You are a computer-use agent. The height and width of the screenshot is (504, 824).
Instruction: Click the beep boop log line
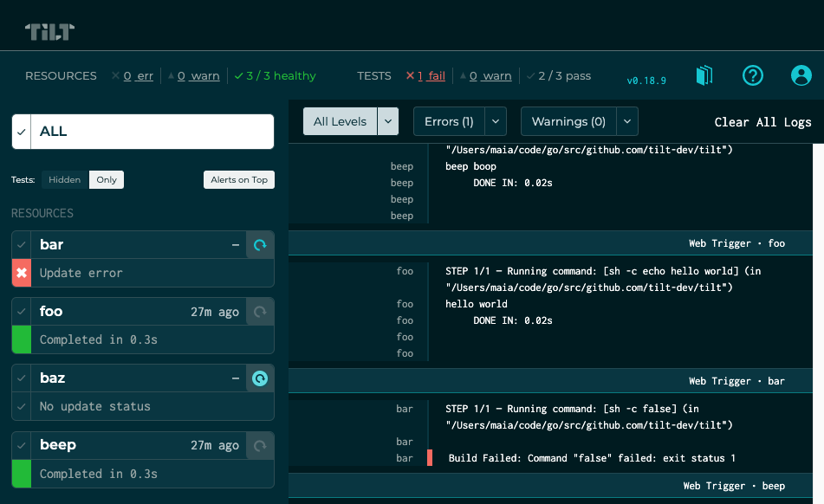(470, 166)
